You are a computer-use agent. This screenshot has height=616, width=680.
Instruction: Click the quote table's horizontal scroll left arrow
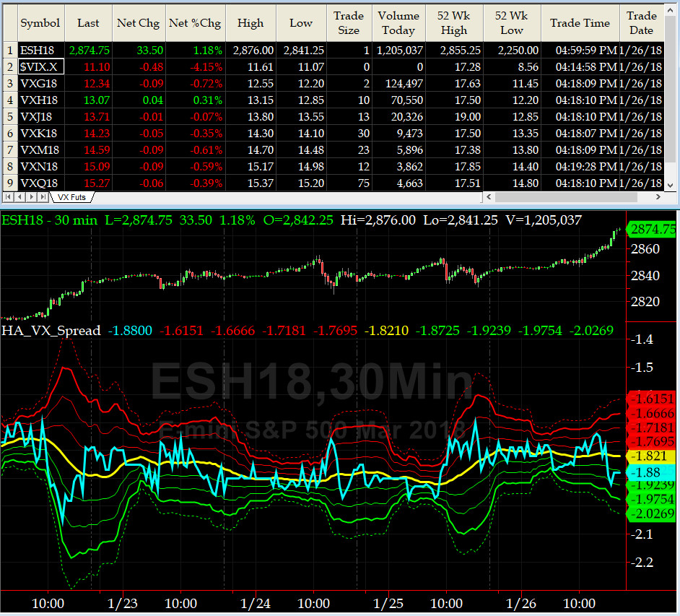(x=489, y=197)
